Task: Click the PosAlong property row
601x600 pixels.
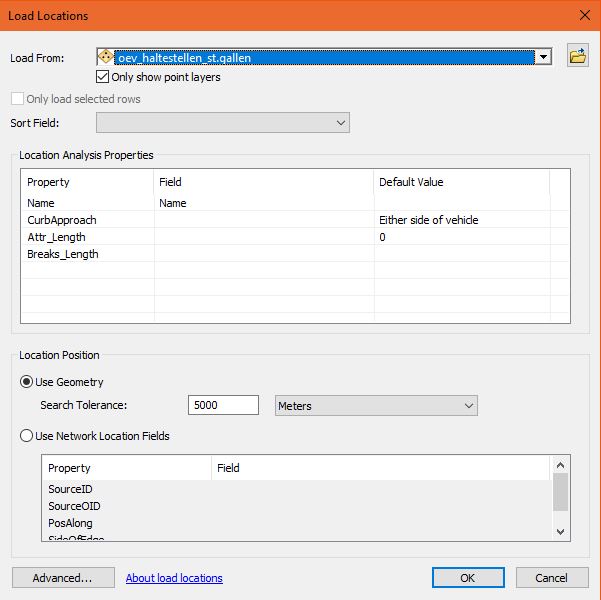Action: [x=70, y=523]
